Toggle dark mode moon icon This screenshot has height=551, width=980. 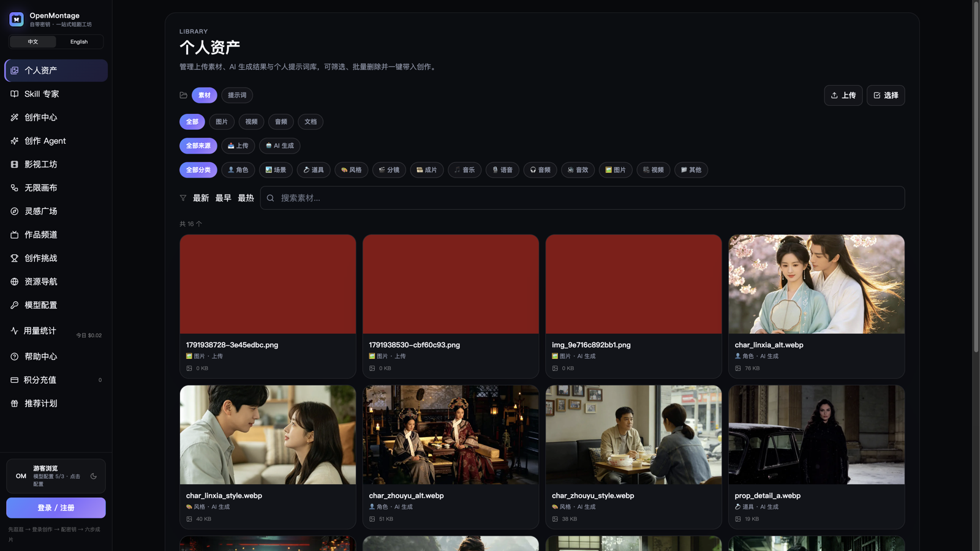pyautogui.click(x=94, y=476)
